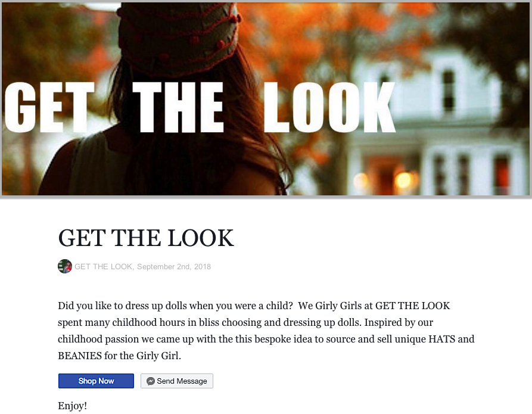This screenshot has width=532, height=414.
Task: Click the line starting spent many childhood
Action: click(245, 322)
